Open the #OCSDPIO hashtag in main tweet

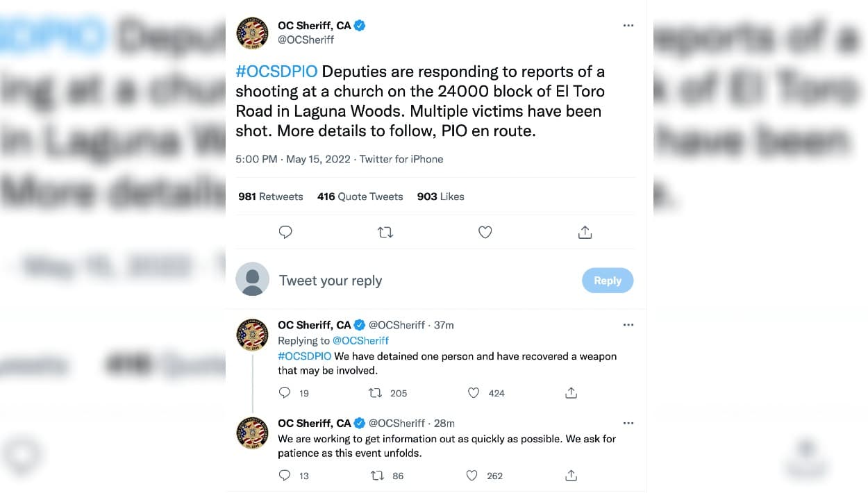pos(276,72)
